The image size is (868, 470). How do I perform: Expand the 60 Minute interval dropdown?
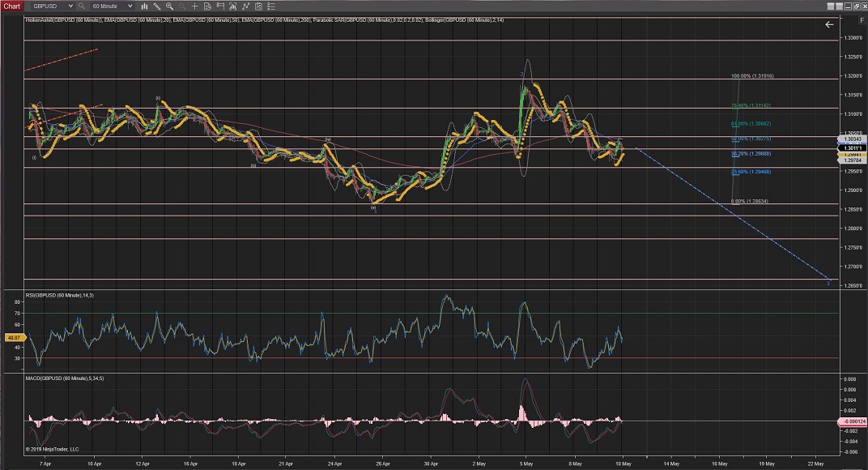(130, 6)
